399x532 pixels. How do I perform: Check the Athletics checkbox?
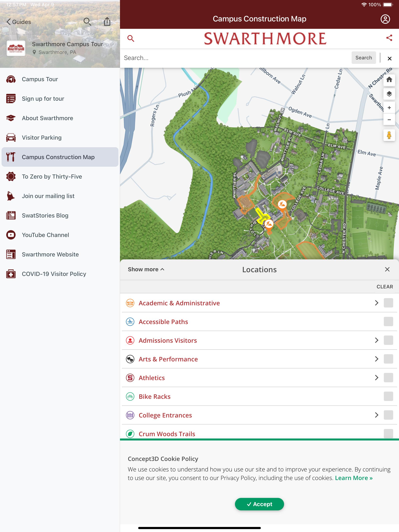tap(388, 378)
